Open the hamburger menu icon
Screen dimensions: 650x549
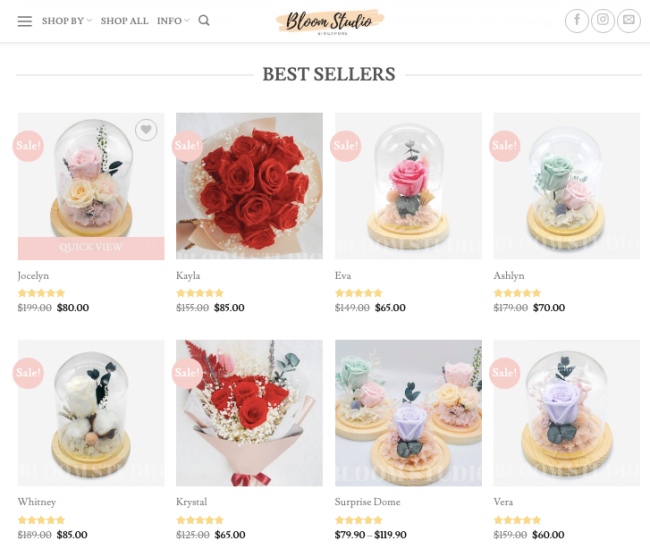pyautogui.click(x=24, y=21)
